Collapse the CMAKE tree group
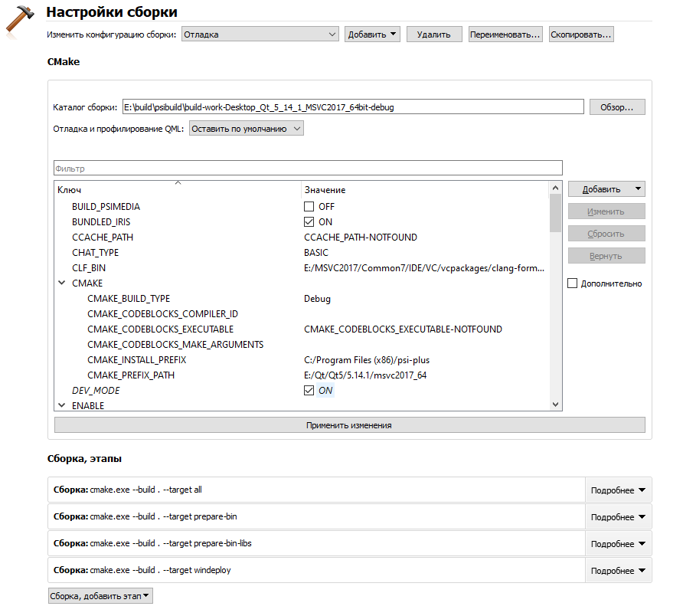The image size is (683, 616). point(62,283)
